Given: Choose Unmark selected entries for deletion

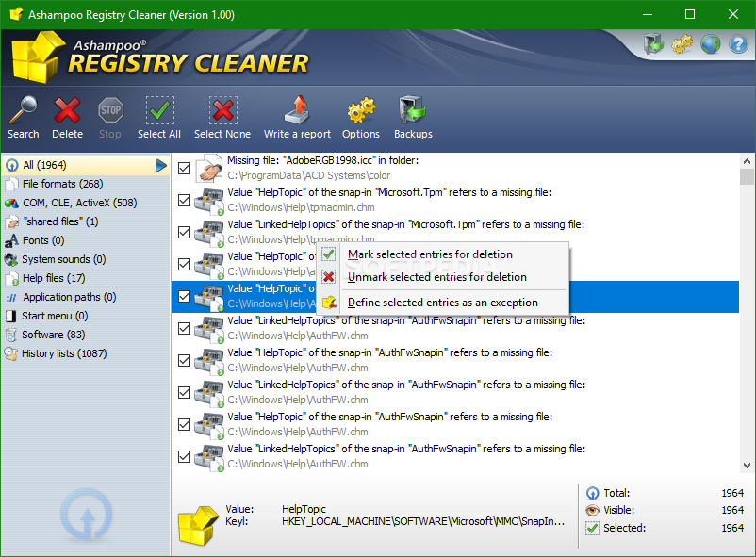Looking at the screenshot, I should [443, 277].
